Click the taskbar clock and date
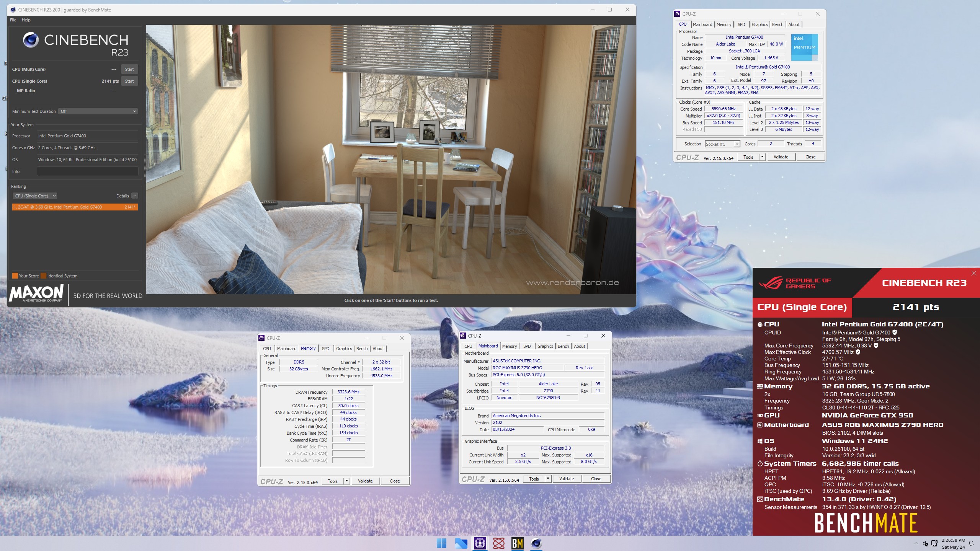This screenshot has width=980, height=551. point(953,544)
